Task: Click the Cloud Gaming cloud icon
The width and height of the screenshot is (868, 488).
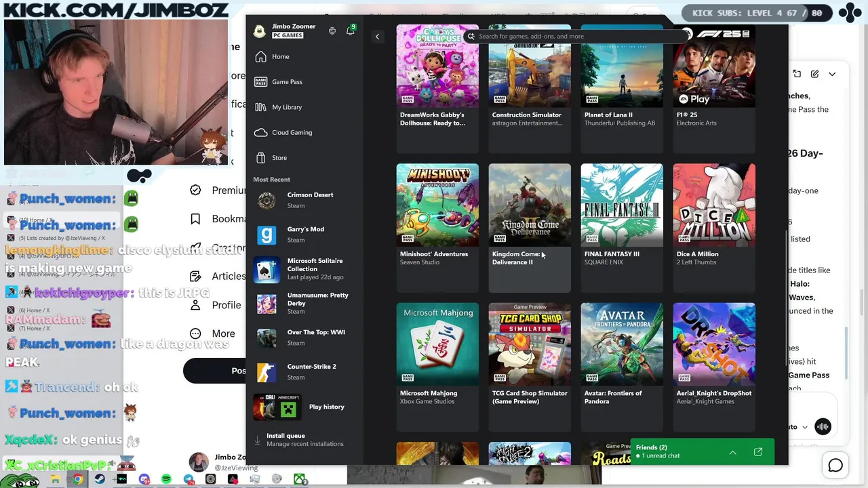Action: pyautogui.click(x=261, y=133)
